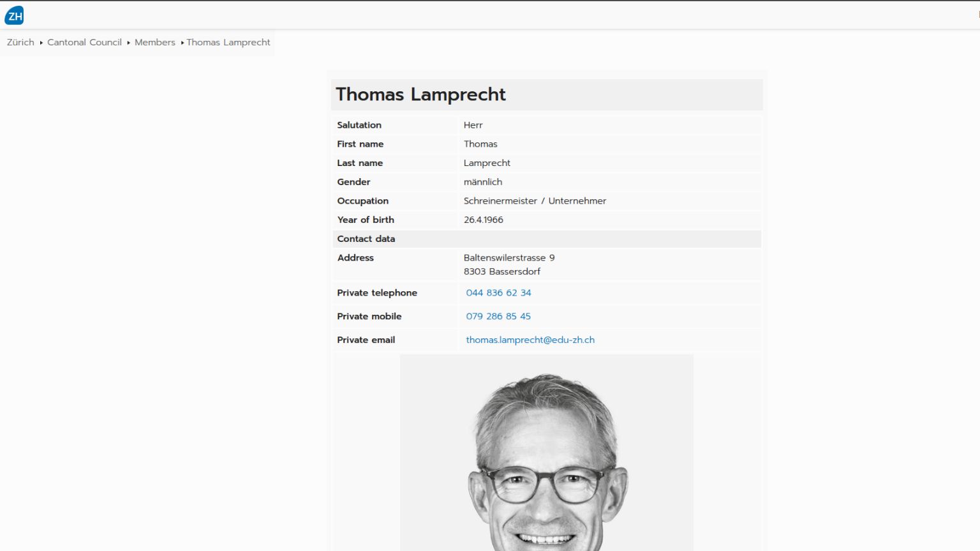
Task: Select birth date 26.4.1966
Action: tap(484, 220)
